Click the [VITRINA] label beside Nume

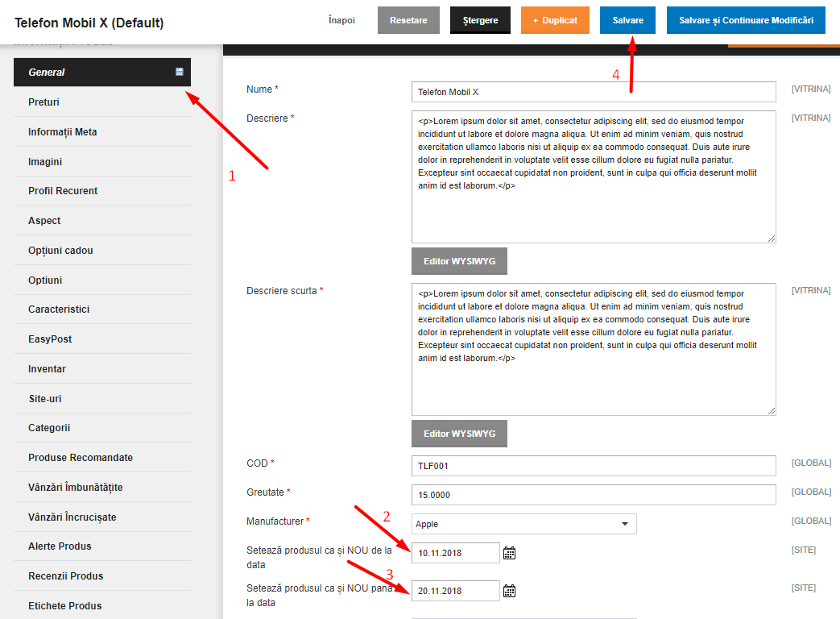point(811,89)
